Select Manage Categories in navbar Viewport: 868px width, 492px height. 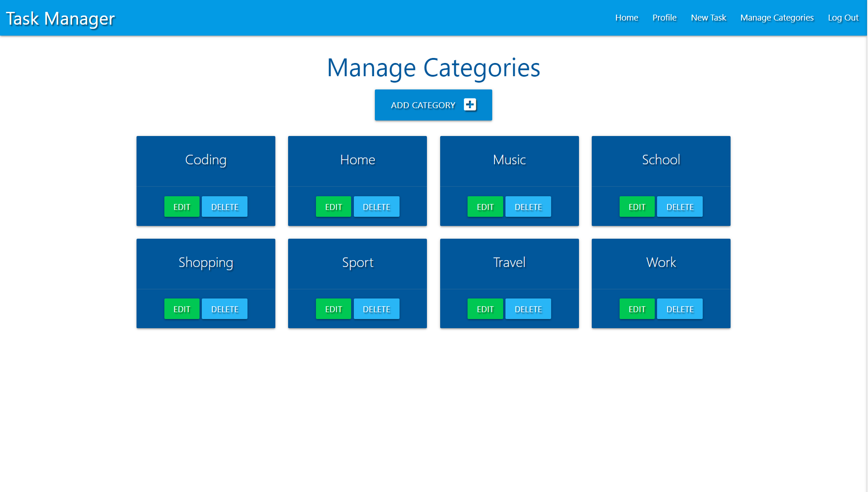(777, 18)
